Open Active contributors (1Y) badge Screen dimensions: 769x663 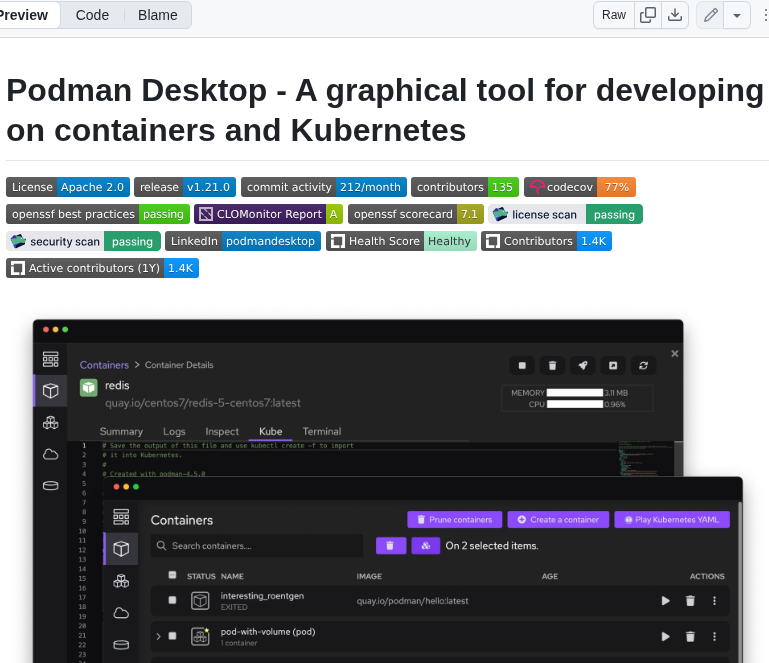(102, 268)
